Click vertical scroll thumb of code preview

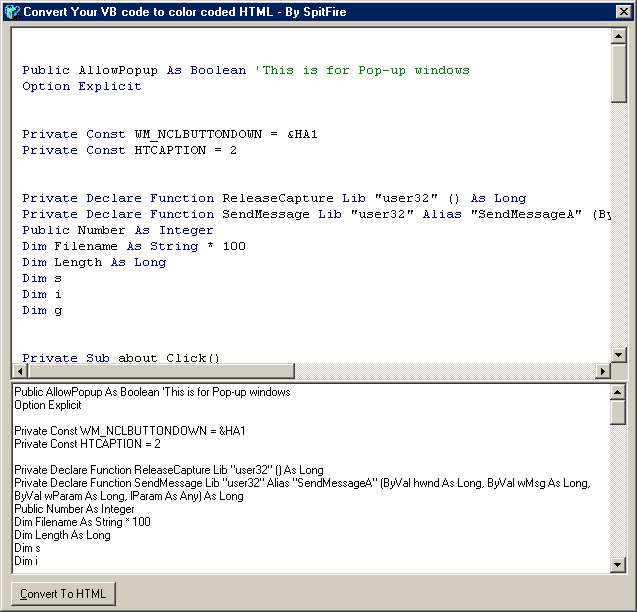tap(618, 73)
